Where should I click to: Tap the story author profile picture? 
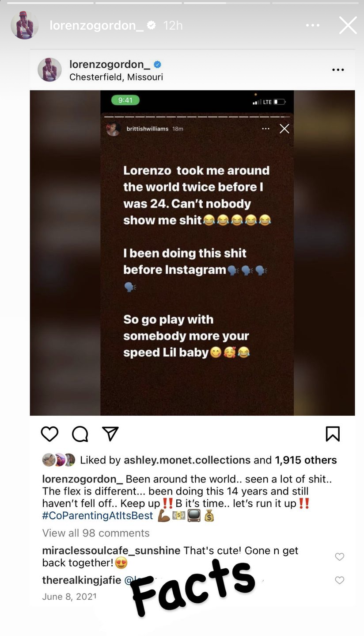24,25
